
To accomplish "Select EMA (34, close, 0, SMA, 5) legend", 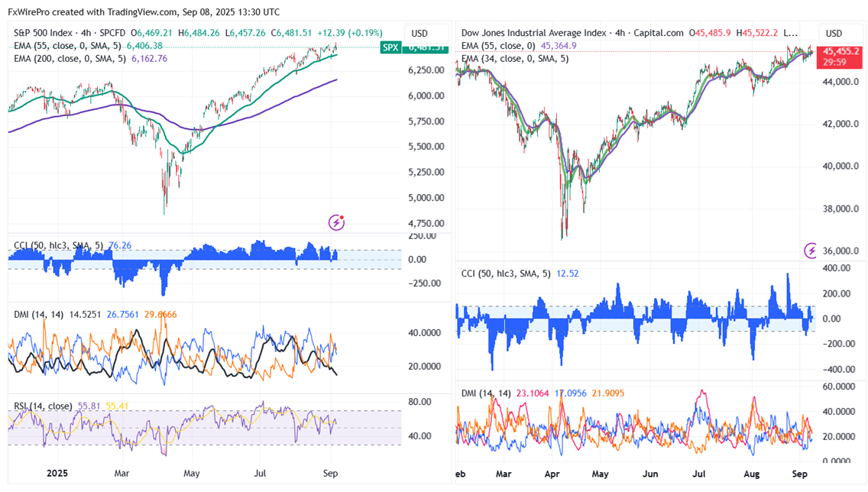I will (x=515, y=59).
